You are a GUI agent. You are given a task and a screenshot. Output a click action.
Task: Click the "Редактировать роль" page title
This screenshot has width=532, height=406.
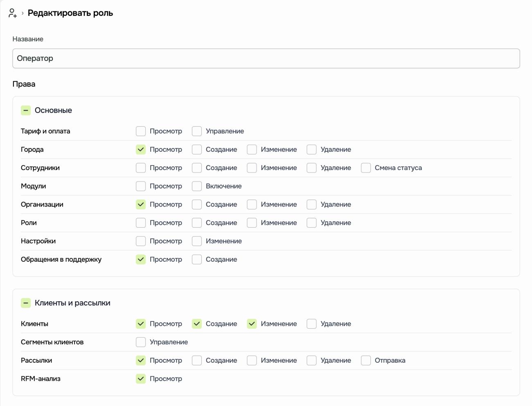[x=70, y=13]
